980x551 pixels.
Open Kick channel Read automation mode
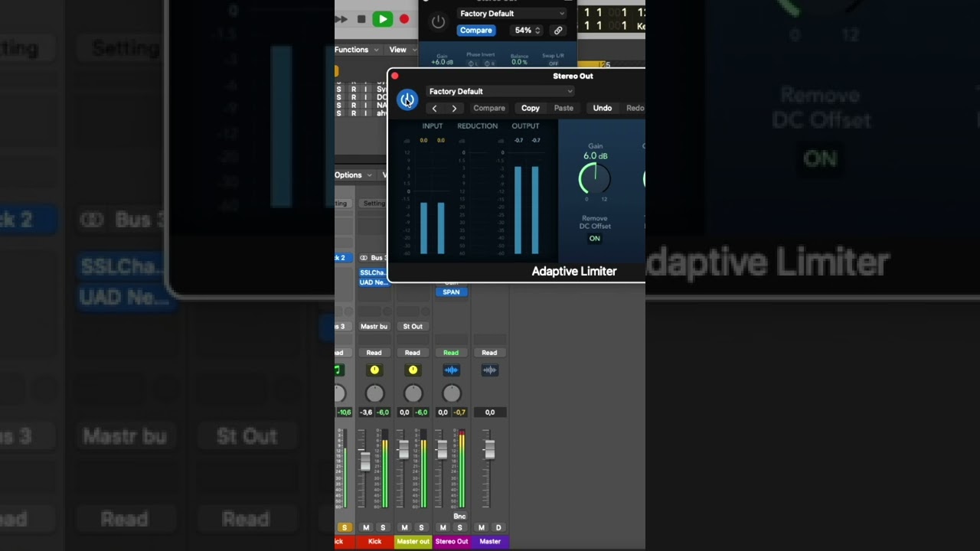pyautogui.click(x=374, y=353)
